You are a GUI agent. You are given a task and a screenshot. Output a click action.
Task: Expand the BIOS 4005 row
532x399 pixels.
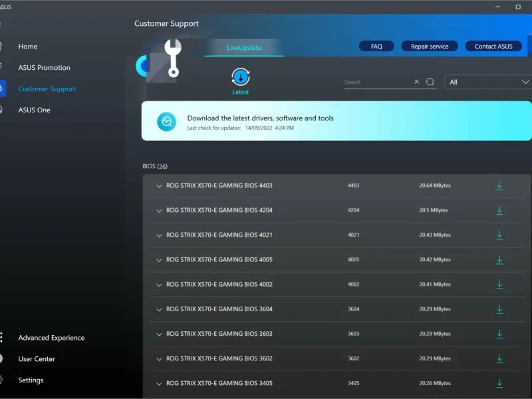[x=159, y=260]
